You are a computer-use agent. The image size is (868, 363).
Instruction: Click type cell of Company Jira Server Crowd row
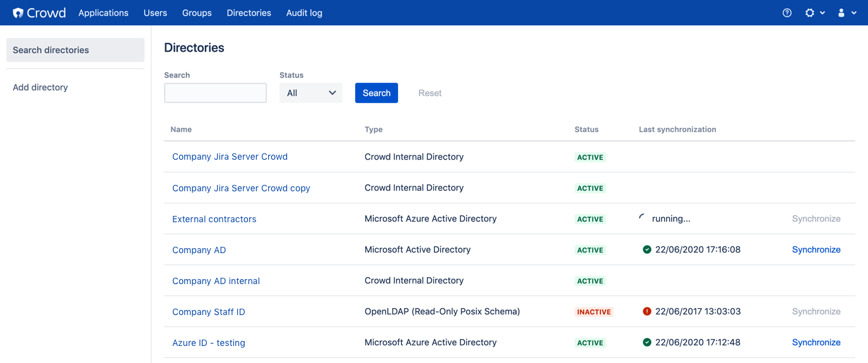pos(414,157)
